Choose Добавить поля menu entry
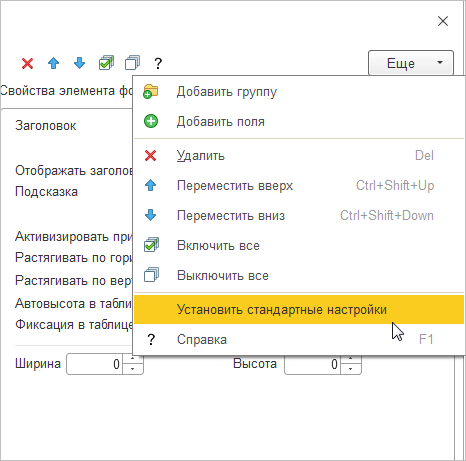This screenshot has width=466, height=461. (x=299, y=121)
